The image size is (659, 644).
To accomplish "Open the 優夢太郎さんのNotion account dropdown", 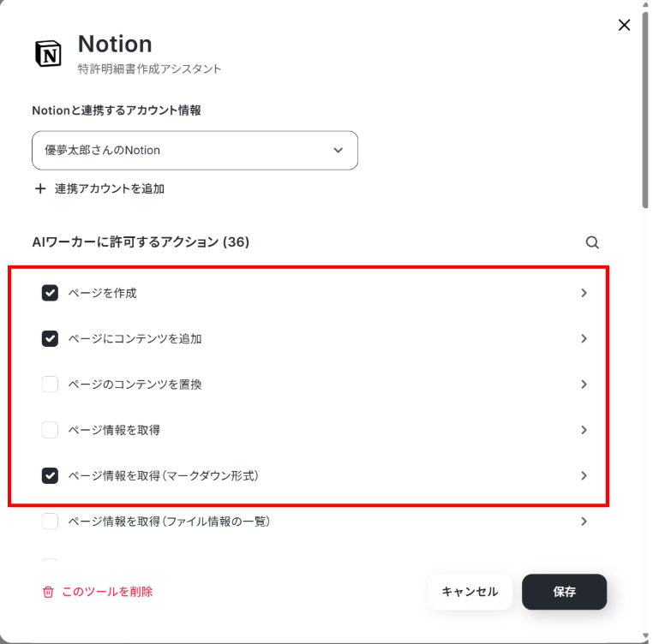I will pos(195,151).
